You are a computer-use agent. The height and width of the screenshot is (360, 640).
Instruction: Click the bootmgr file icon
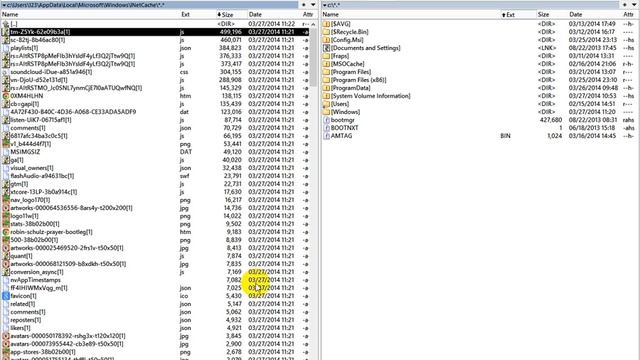pyautogui.click(x=326, y=120)
